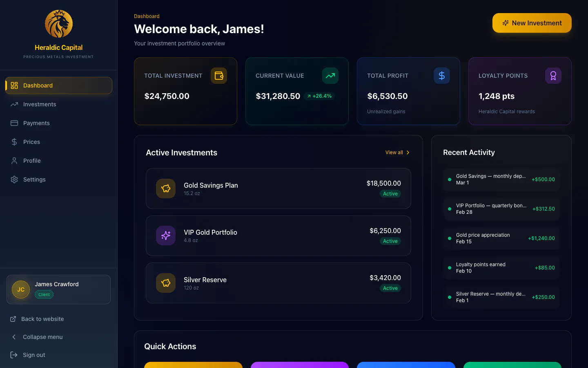Toggle the Active status badge on Silver Reserve

click(x=390, y=288)
